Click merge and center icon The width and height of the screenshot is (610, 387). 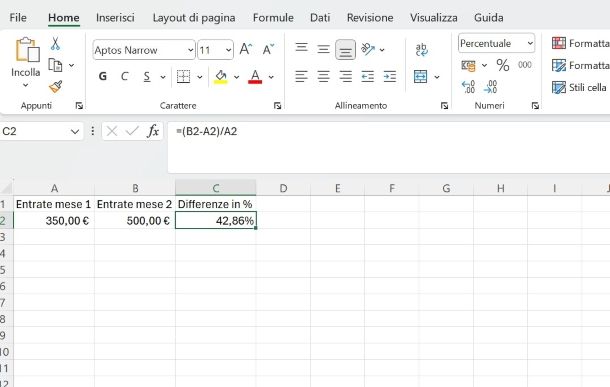click(421, 77)
